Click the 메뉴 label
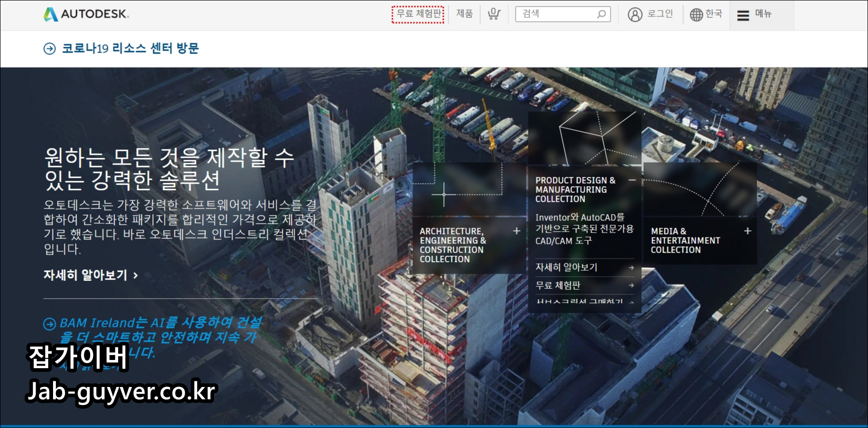This screenshot has width=868, height=428. 763,14
